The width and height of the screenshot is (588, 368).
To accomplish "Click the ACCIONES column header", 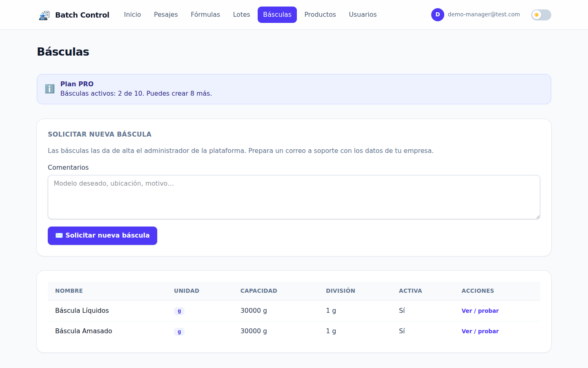I will coord(478,291).
